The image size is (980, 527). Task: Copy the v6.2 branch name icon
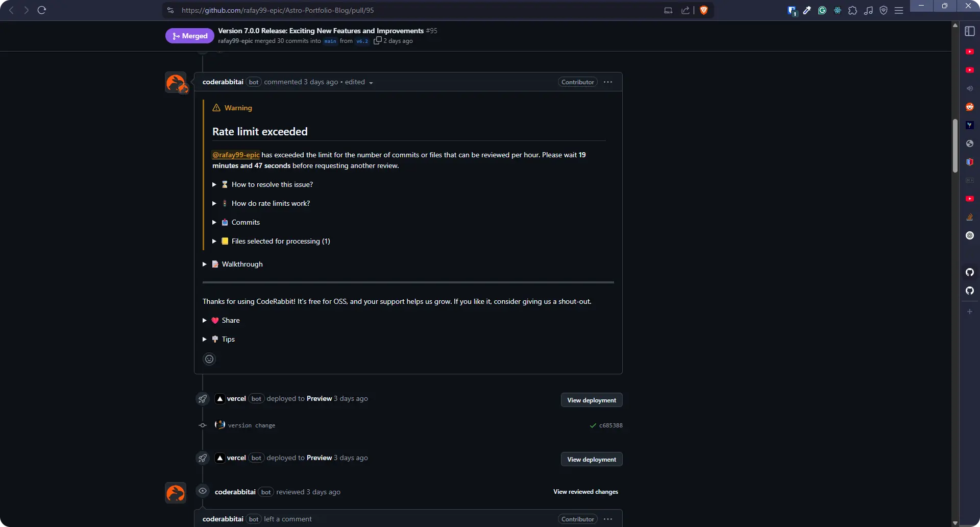[x=377, y=41]
